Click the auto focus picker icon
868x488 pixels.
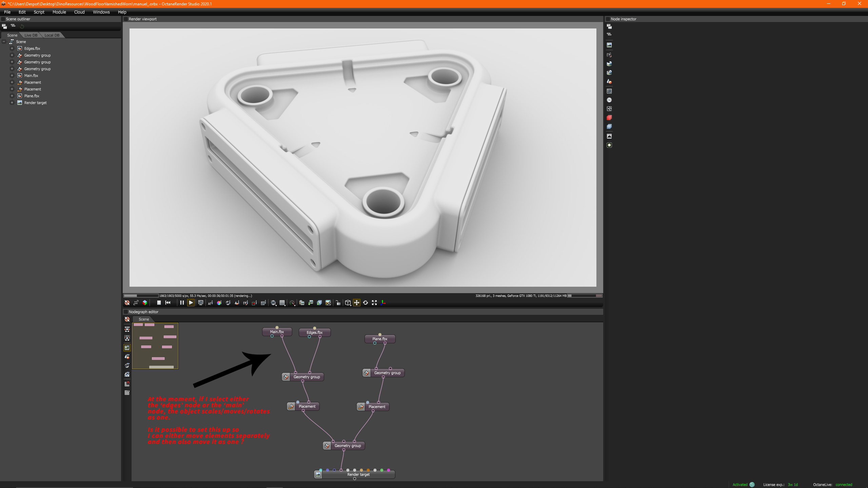(x=210, y=303)
